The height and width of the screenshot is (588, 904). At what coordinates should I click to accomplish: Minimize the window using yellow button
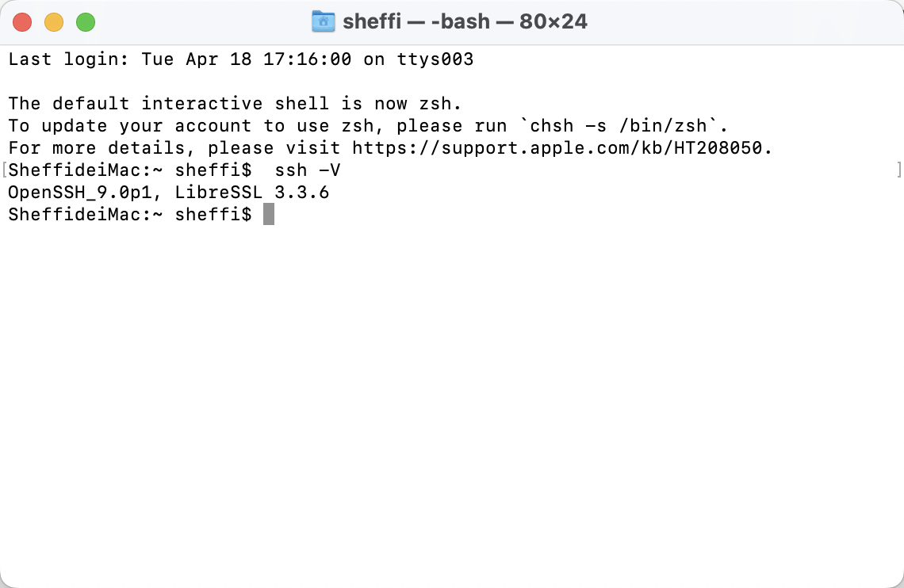click(x=54, y=22)
